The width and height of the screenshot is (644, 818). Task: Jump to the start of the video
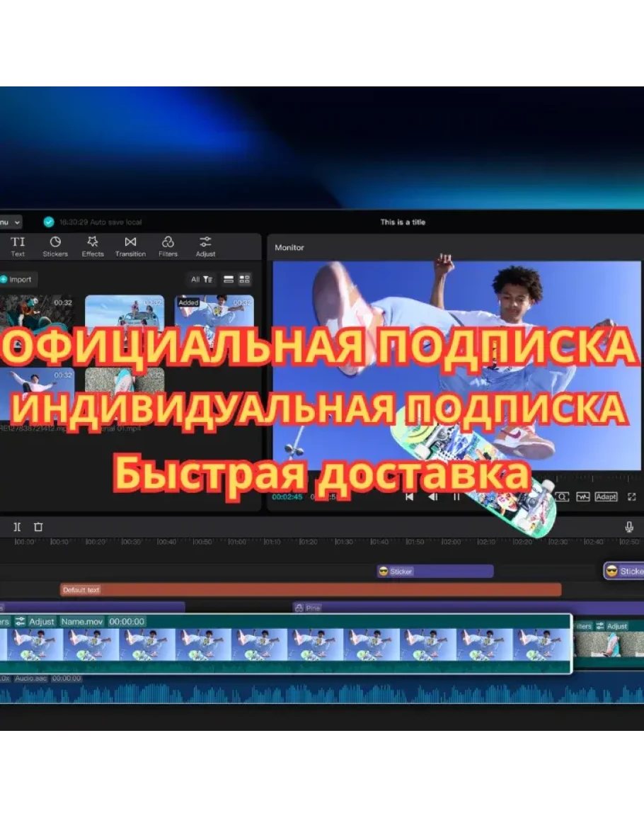coord(409,496)
